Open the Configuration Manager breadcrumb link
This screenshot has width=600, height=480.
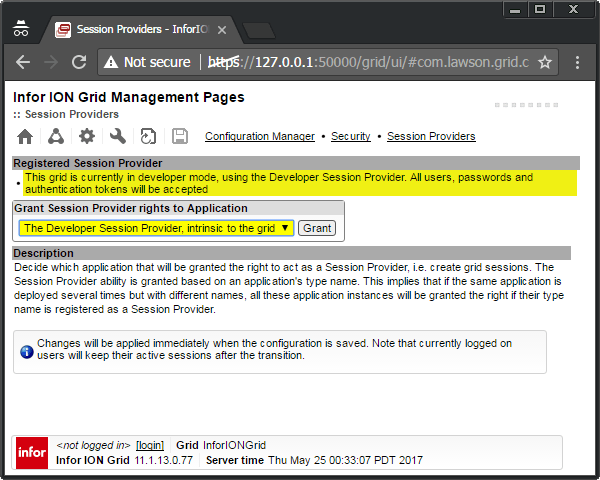260,136
